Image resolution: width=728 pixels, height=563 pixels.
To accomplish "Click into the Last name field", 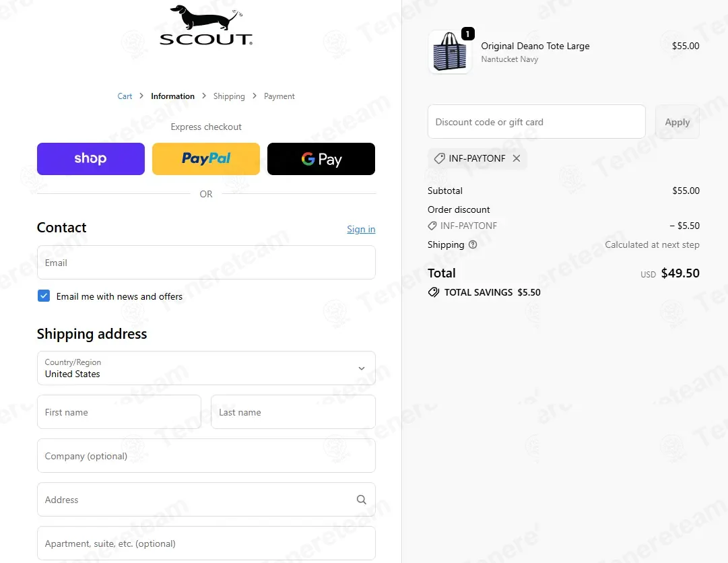I will [293, 412].
